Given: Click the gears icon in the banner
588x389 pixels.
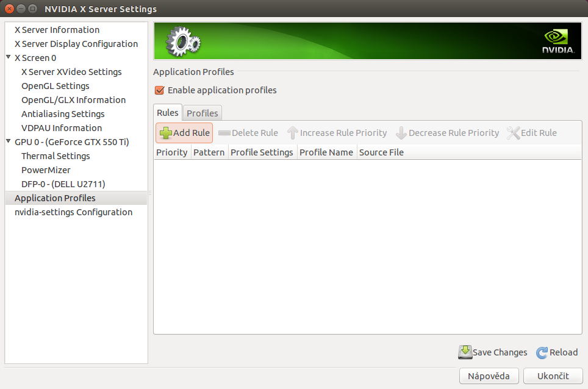Looking at the screenshot, I should (x=183, y=41).
